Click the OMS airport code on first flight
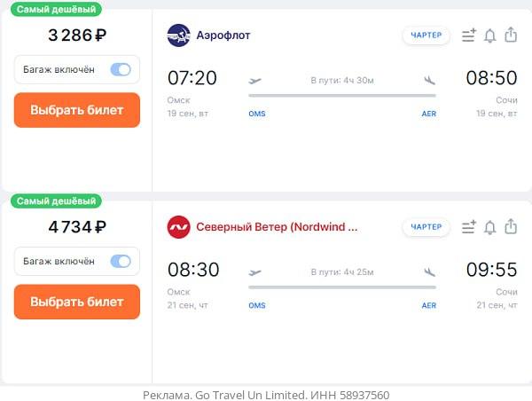Viewport: 532px width, 401px height. coord(257,114)
